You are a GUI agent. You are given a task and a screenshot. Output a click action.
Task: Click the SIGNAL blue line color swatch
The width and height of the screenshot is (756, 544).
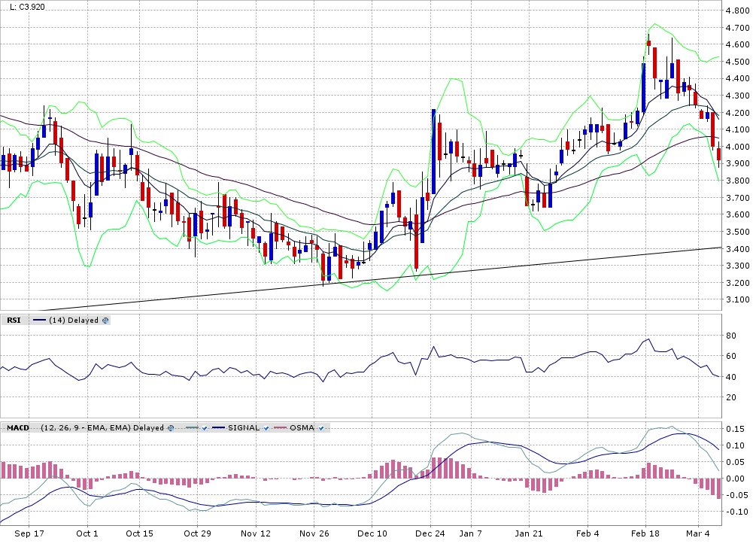coord(218,428)
